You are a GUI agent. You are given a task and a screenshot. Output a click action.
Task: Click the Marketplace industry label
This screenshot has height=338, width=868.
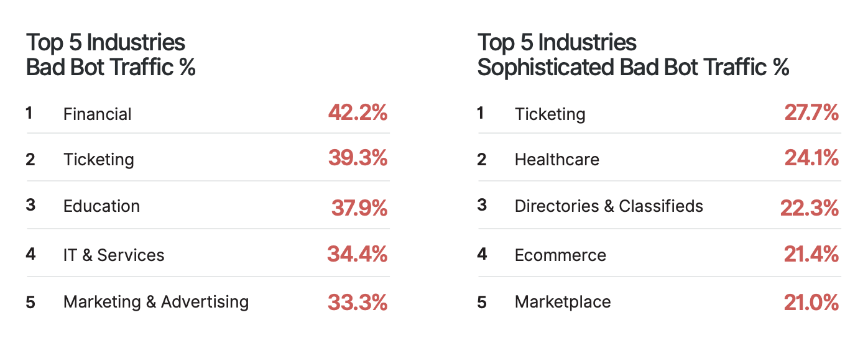[x=563, y=303]
